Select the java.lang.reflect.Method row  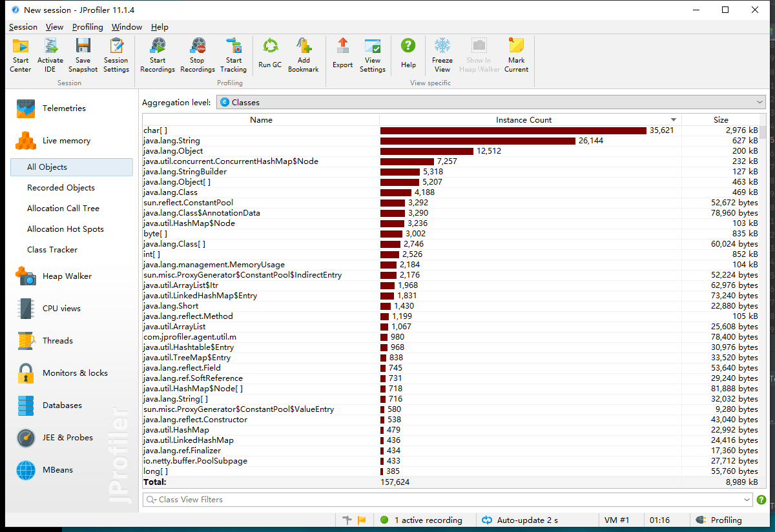451,316
